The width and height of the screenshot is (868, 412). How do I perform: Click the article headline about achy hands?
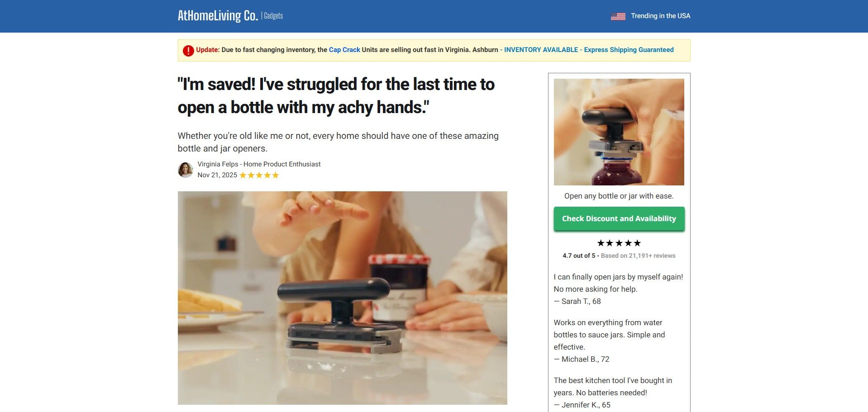tap(336, 96)
